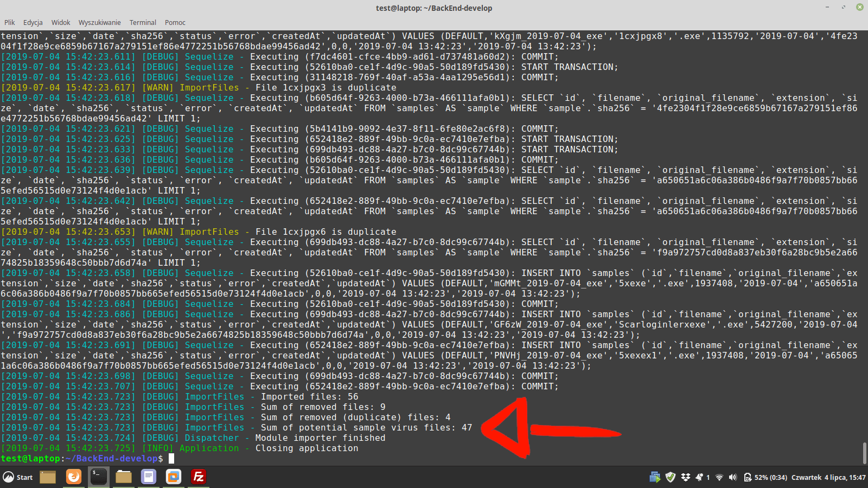The image size is (868, 488).
Task: Close the terminal window
Action: coord(860,8)
